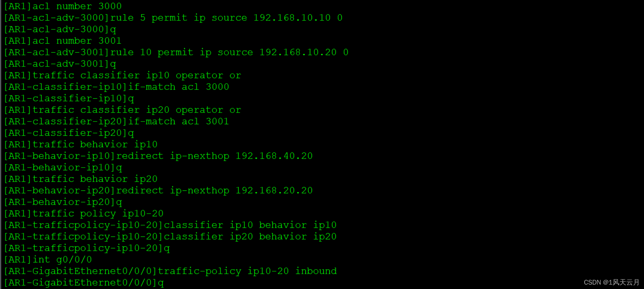This screenshot has height=289, width=644.
Task: Click 'classifier ip10 behavior ip10' line
Action: (x=170, y=225)
